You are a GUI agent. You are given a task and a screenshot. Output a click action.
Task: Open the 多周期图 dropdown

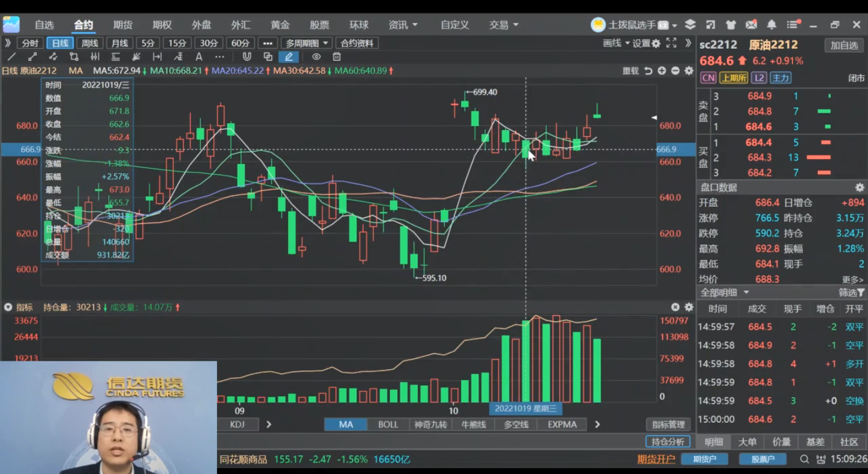point(307,43)
